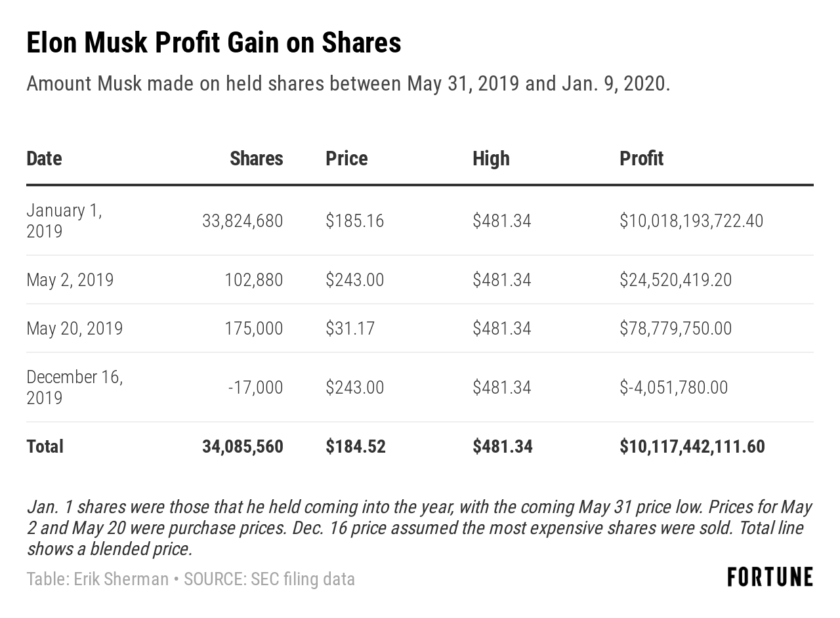840x618 pixels.
Task: Click the title Elon Musk Profit Gain on Shares
Action: (x=213, y=43)
